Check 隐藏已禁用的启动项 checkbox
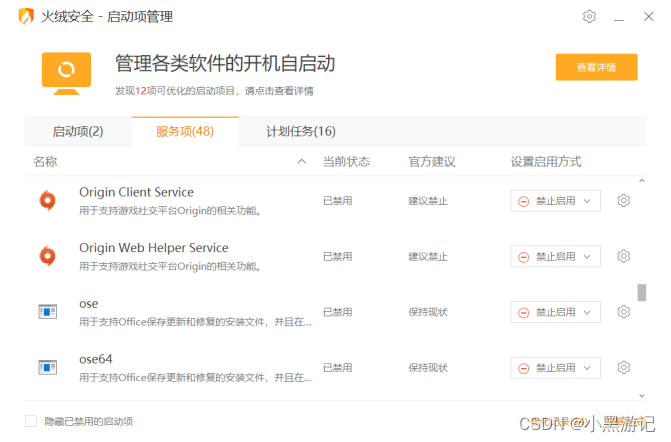This screenshot has height=442, width=671. point(31,421)
